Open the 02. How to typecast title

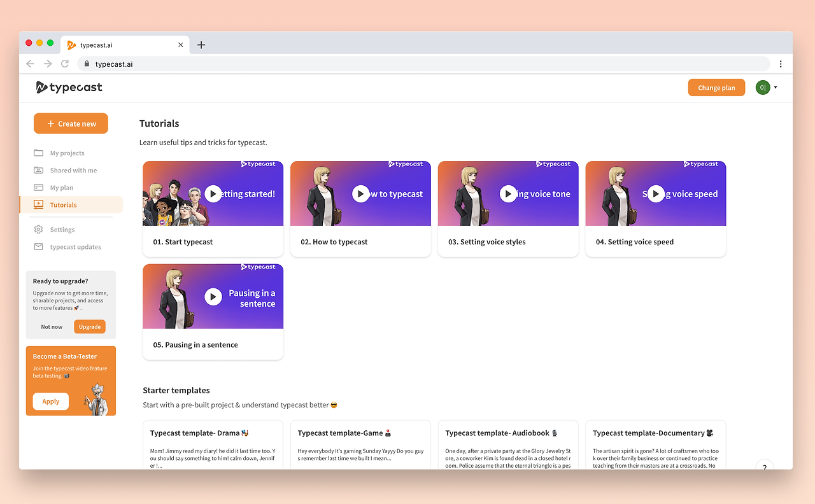click(x=334, y=242)
